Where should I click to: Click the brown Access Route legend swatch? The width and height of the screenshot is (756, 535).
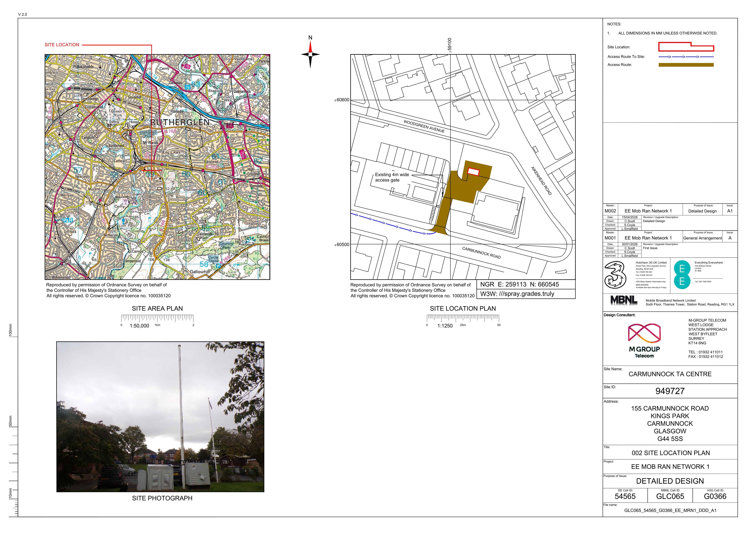click(686, 65)
